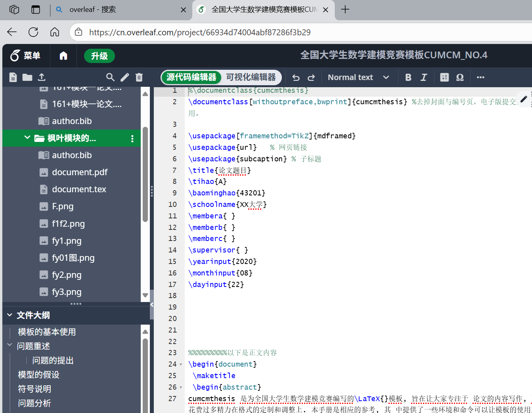Redo the last edit
This screenshot has width=532, height=413.
point(311,77)
